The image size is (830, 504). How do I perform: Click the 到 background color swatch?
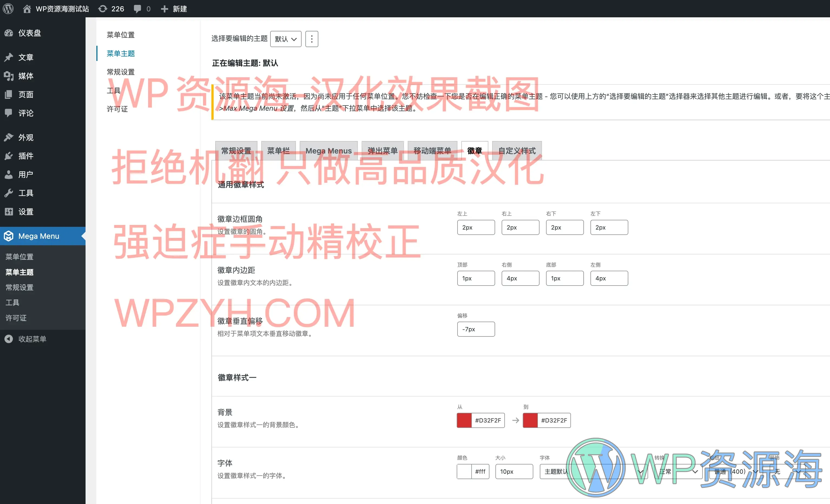(530, 420)
